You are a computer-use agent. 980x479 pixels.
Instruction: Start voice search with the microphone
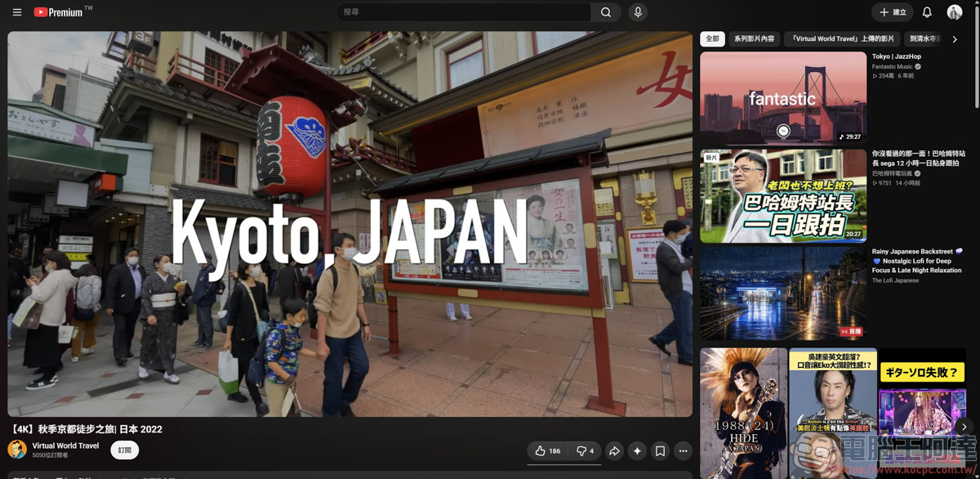(638, 12)
